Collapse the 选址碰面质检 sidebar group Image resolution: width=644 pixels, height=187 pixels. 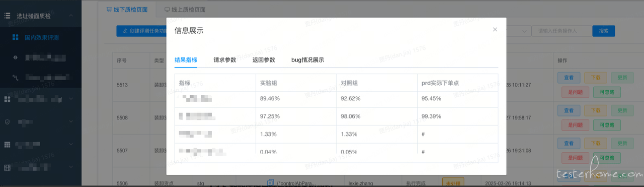(71, 16)
